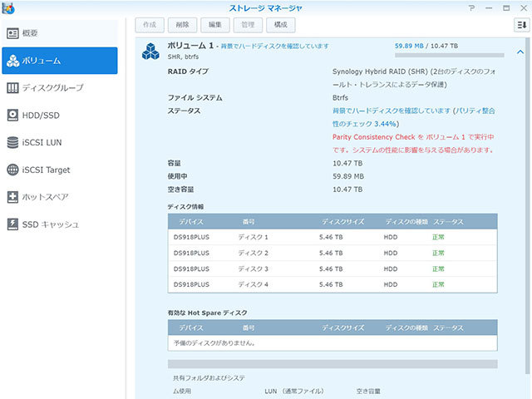Click the ディスクグループ icon
532x399 pixels.
coord(13,88)
